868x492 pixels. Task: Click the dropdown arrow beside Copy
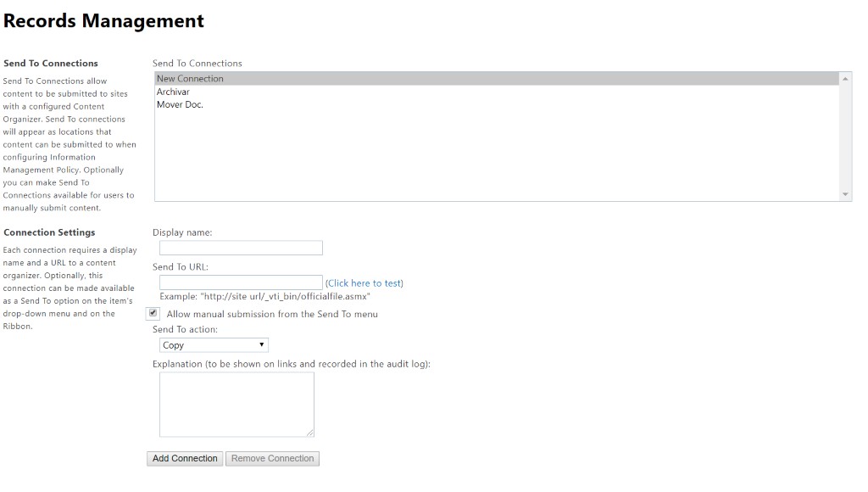261,345
